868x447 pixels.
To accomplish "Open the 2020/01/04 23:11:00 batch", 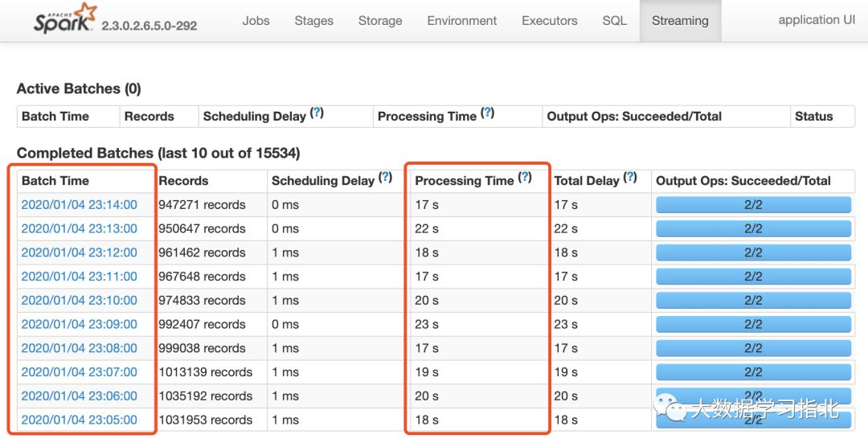I will point(80,277).
